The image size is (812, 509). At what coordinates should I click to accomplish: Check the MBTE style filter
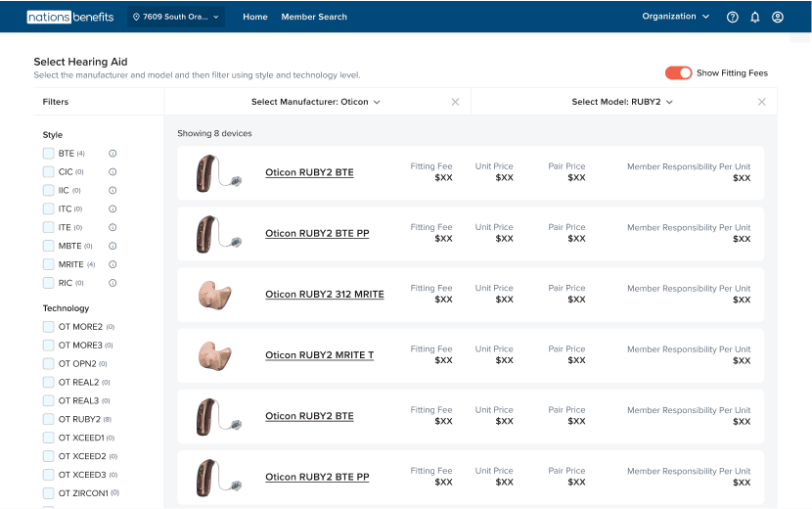[49, 246]
